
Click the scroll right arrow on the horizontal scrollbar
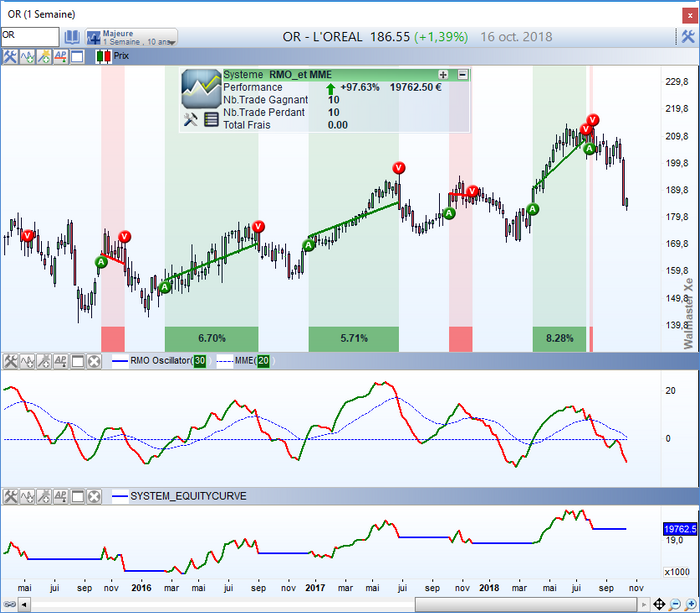click(643, 605)
